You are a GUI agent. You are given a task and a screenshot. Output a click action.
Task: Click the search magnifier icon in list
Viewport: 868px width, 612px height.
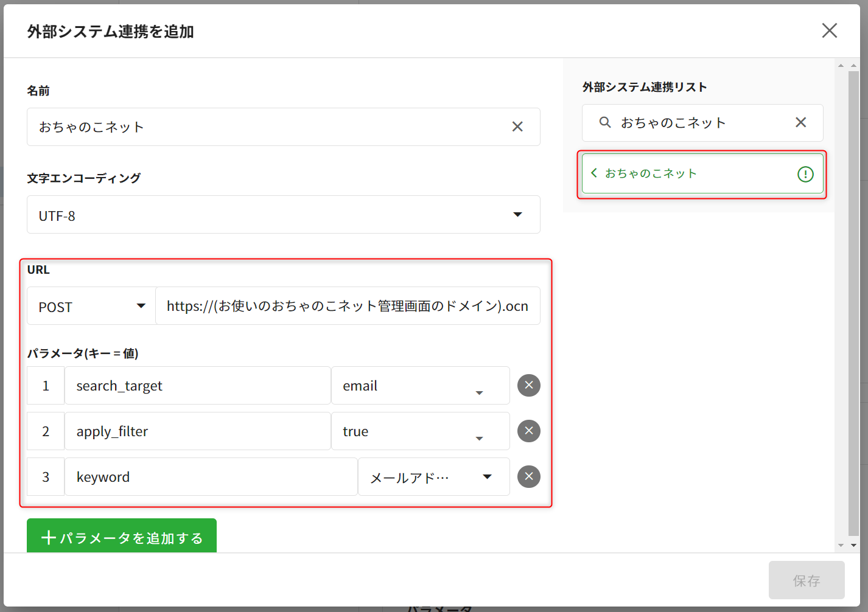[x=604, y=123]
